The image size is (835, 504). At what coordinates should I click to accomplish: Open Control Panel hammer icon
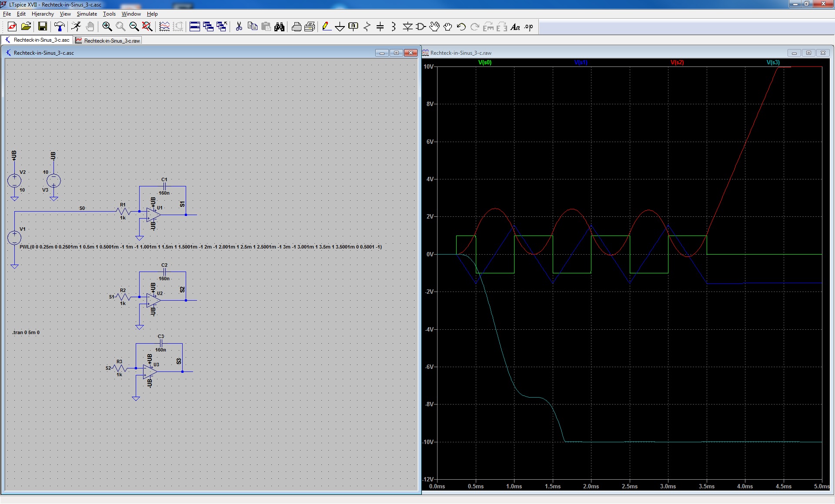tap(60, 27)
